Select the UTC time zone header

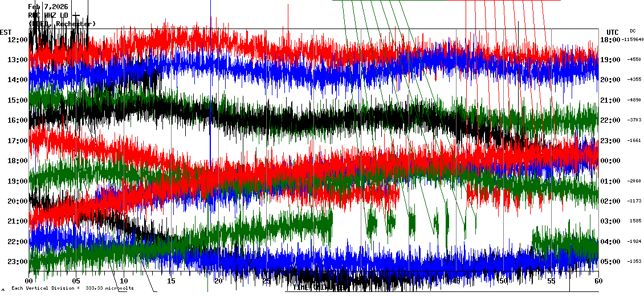612,32
